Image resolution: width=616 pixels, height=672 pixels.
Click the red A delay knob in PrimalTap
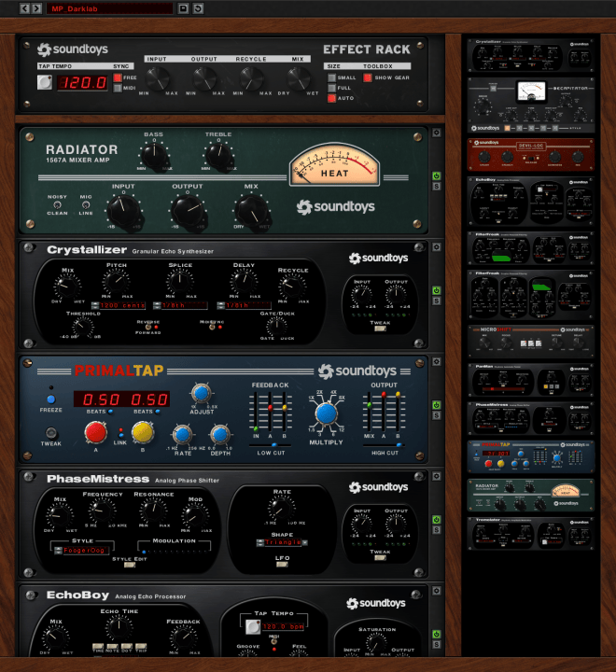click(x=95, y=432)
